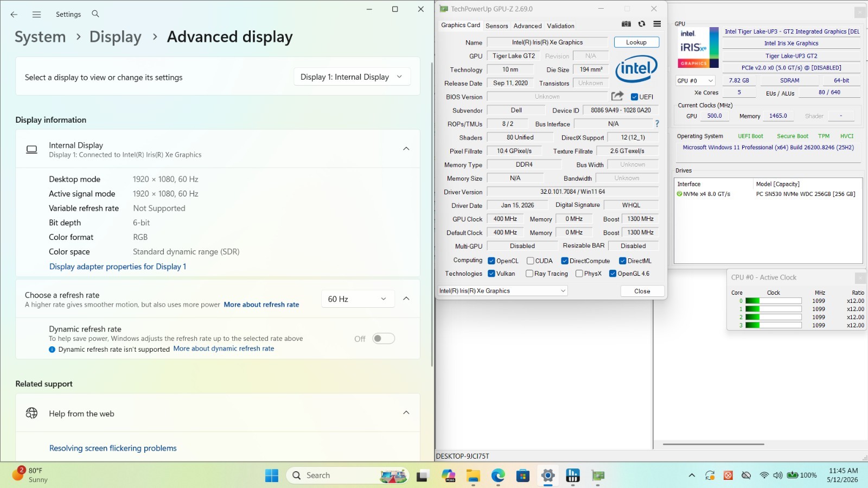Toggle the DirectML checkbox

[x=623, y=261]
